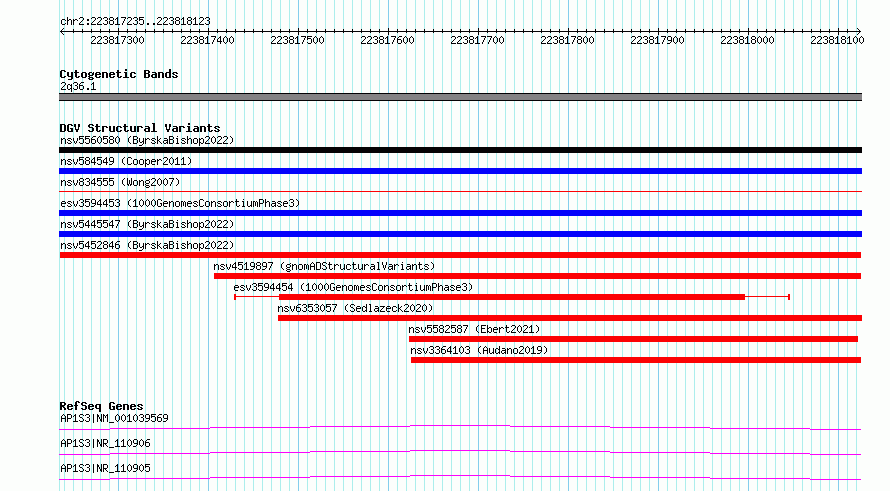Click the blue nsv5445547 variant bar
890x491 pixels.
pyautogui.click(x=460, y=234)
